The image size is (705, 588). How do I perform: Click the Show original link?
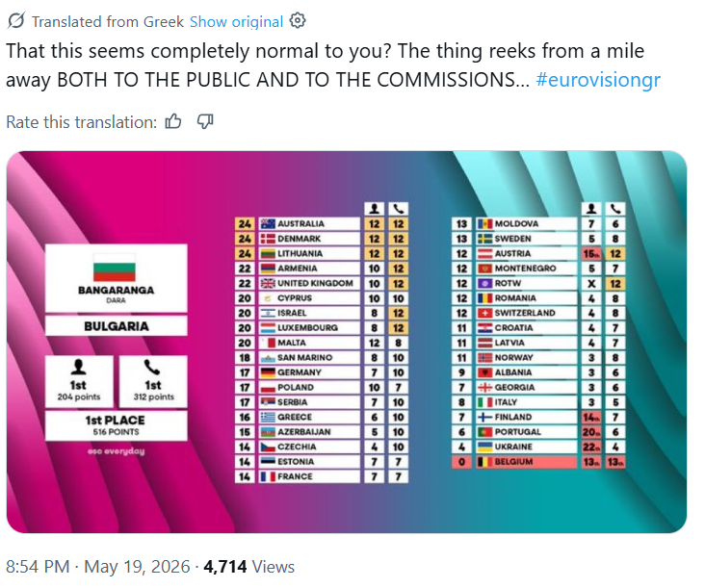(x=237, y=21)
